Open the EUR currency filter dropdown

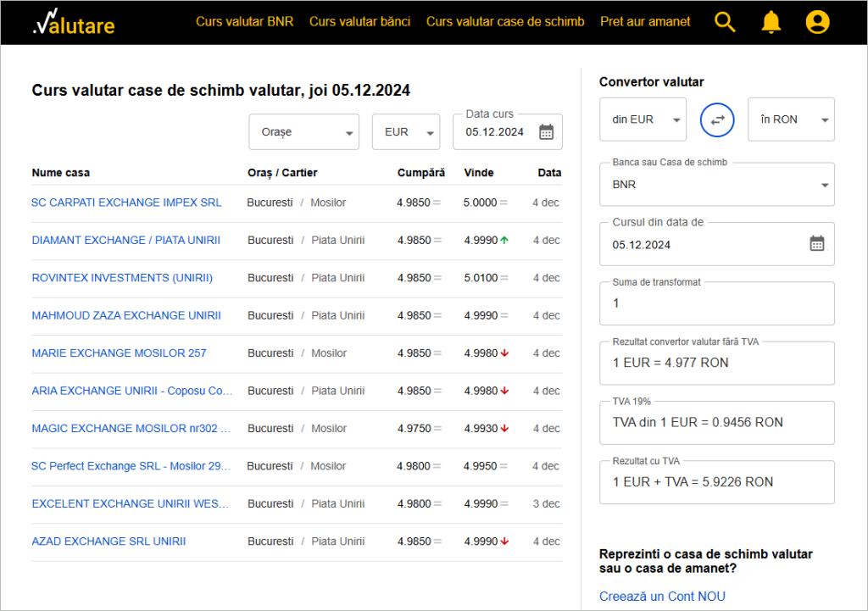click(405, 132)
